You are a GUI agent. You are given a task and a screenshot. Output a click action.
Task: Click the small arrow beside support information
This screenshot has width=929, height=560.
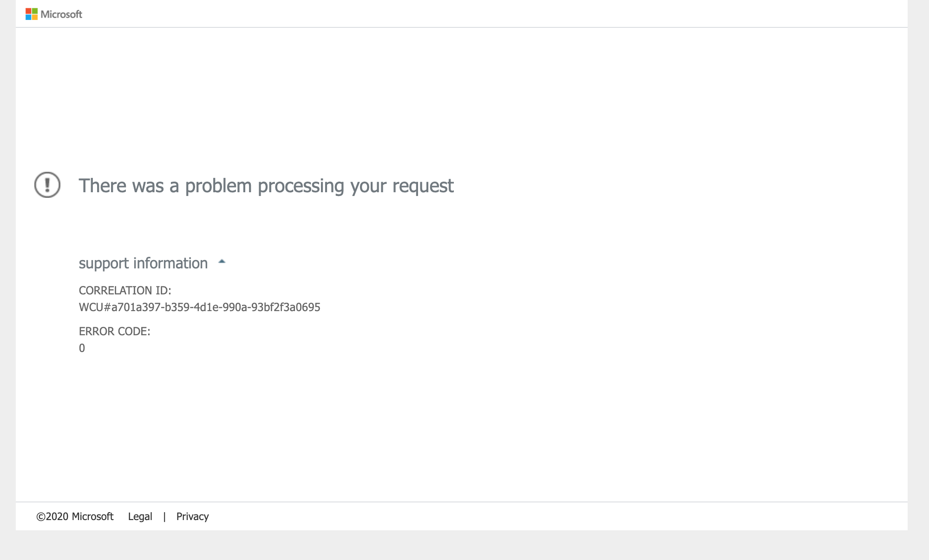pos(222,262)
